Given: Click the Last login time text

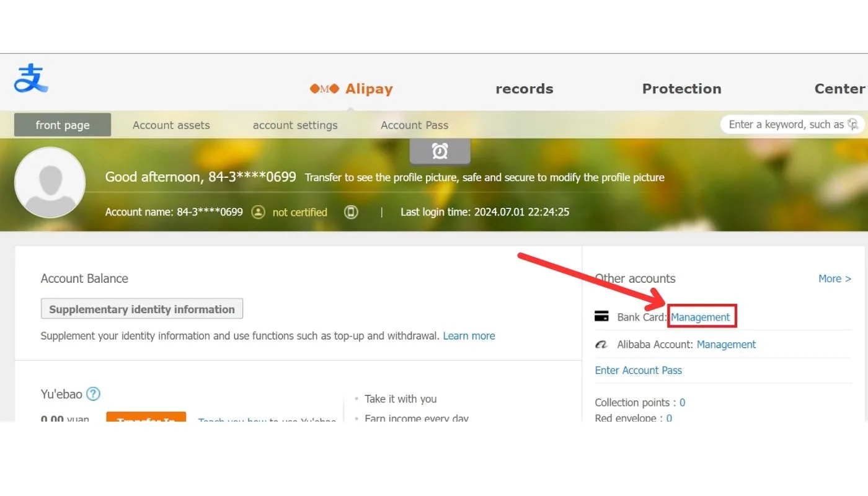Looking at the screenshot, I should click(485, 212).
